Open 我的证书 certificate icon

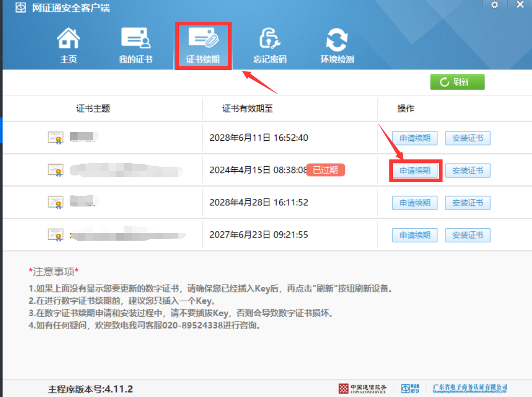pyautogui.click(x=135, y=40)
